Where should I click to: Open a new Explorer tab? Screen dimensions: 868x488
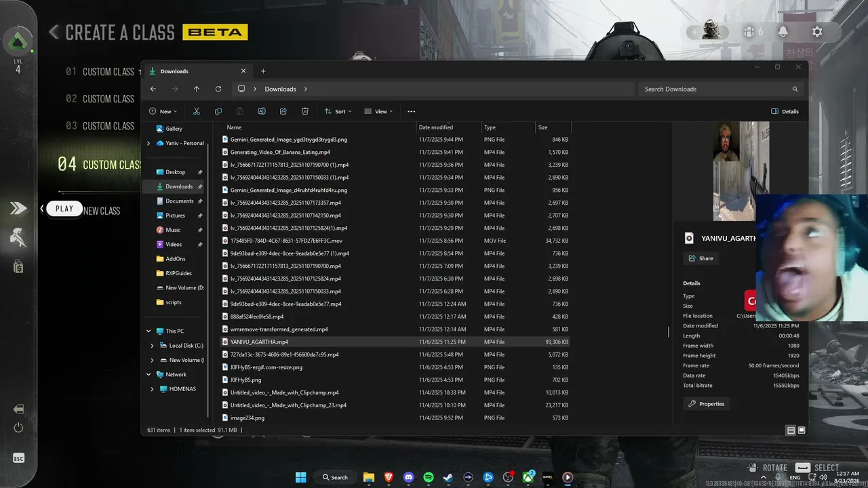263,71
